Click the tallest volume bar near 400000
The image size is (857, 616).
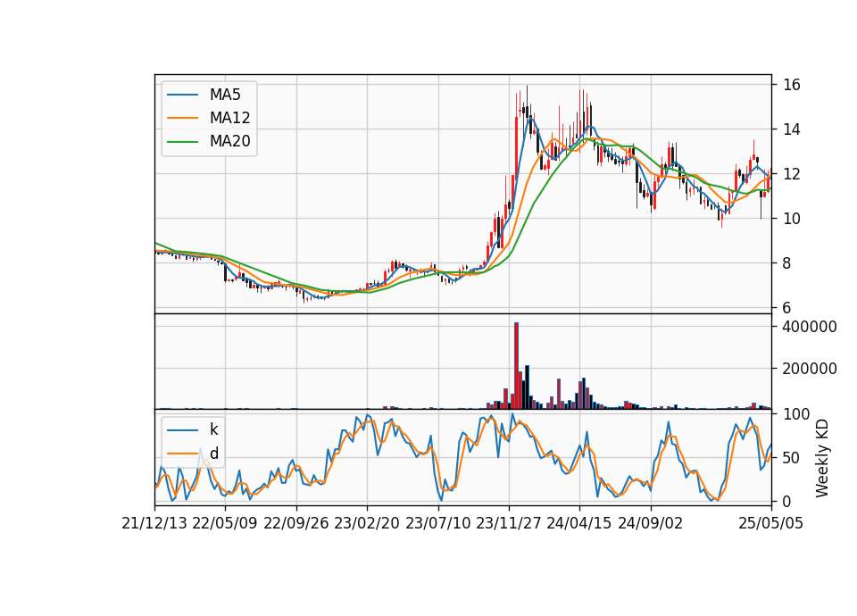pos(516,366)
